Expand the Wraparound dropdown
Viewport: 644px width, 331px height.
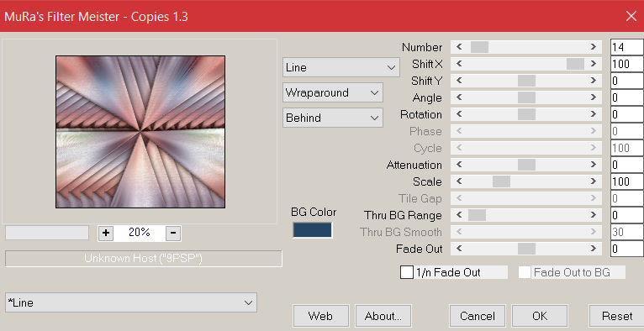(333, 92)
